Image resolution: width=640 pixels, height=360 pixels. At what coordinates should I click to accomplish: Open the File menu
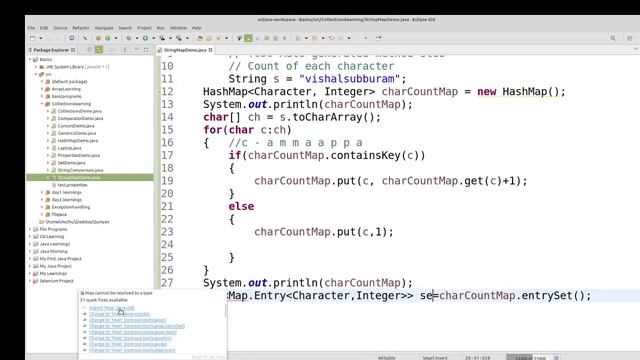[x=31, y=28]
